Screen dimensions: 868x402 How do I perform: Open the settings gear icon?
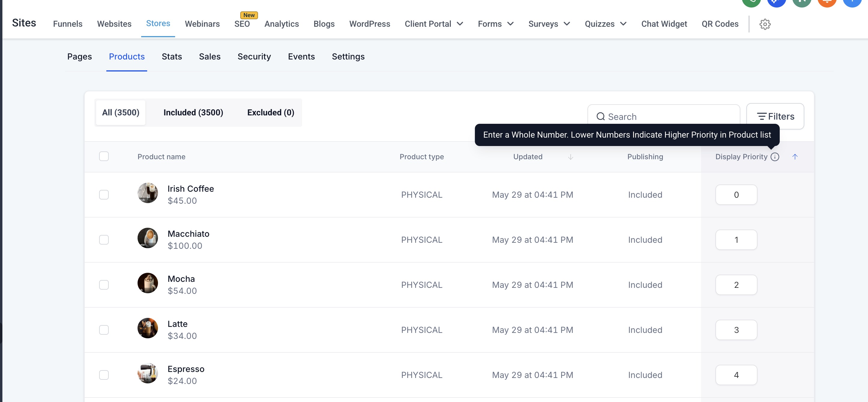pyautogui.click(x=765, y=24)
